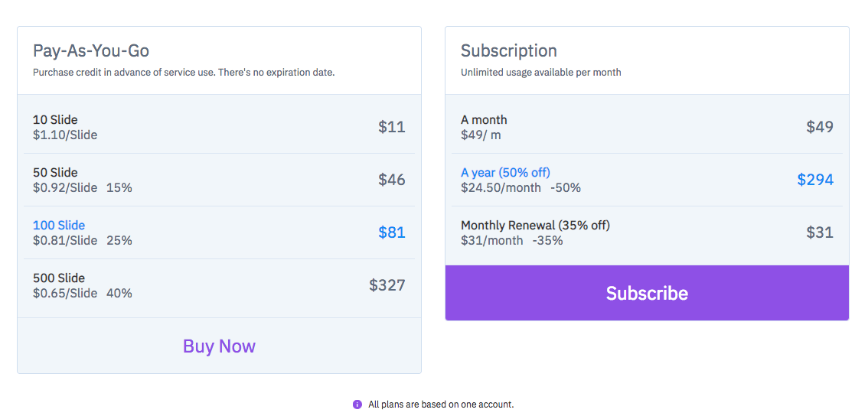868x416 pixels.
Task: Click the $49 monthly price
Action: tap(820, 127)
